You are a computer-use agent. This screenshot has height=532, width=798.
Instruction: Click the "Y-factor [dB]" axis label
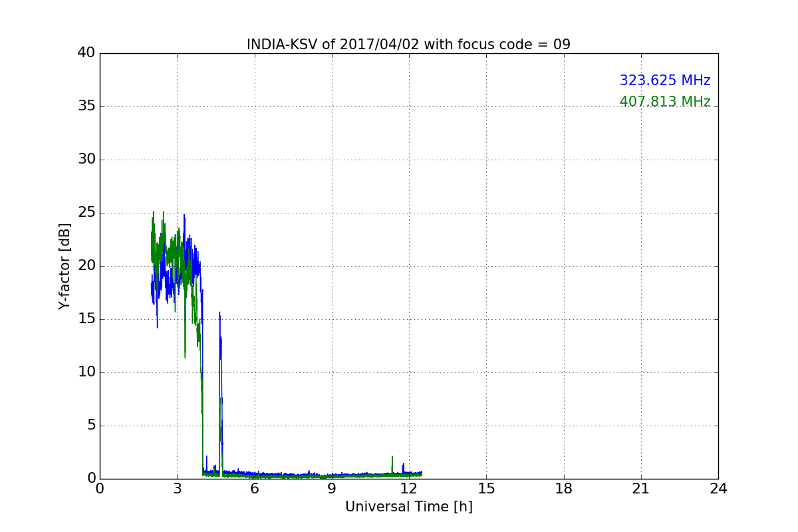point(64,266)
